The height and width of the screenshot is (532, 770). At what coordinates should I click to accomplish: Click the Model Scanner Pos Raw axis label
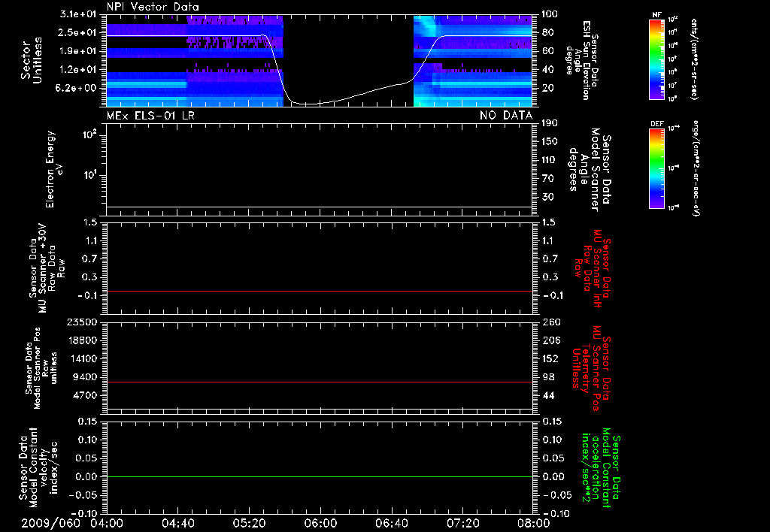click(x=41, y=368)
